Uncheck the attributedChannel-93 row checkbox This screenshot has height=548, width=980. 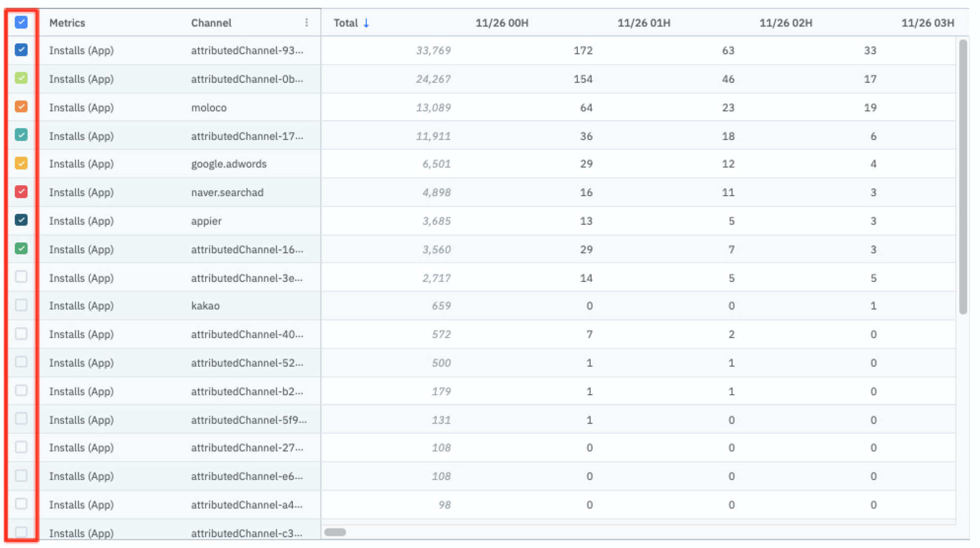tap(21, 50)
